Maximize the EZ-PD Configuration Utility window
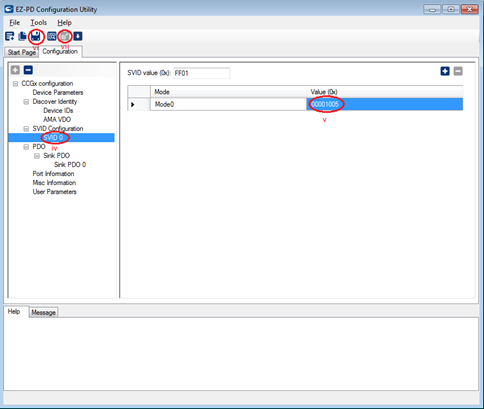 click(451, 9)
